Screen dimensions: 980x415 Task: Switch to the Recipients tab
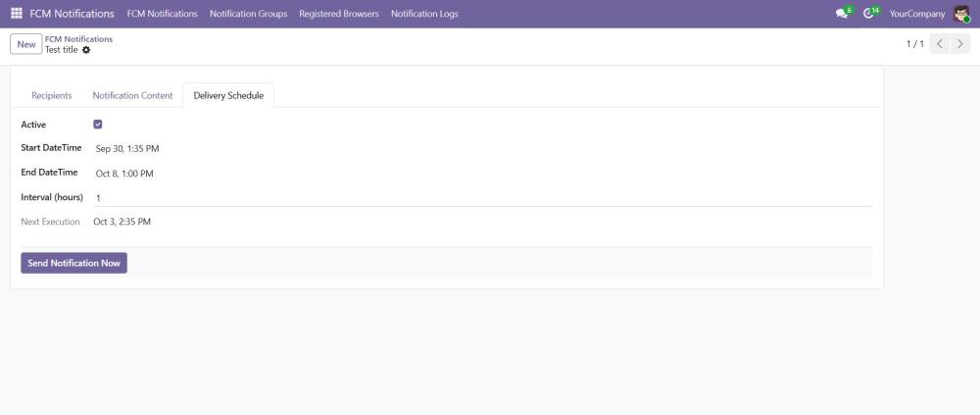pyautogui.click(x=51, y=95)
